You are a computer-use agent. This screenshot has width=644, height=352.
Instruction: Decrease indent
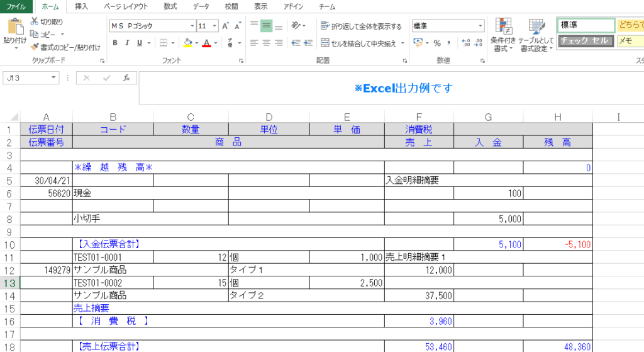tap(296, 43)
